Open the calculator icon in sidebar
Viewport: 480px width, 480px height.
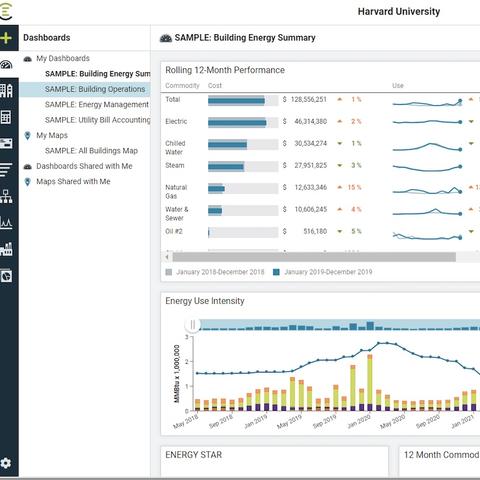(6, 117)
